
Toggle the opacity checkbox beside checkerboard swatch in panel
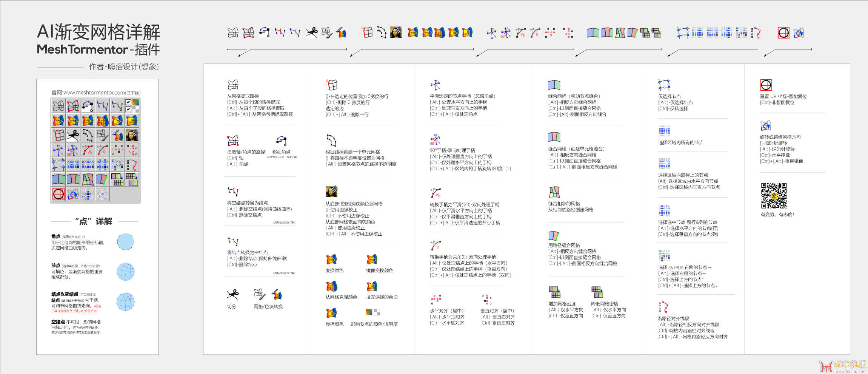128,109
